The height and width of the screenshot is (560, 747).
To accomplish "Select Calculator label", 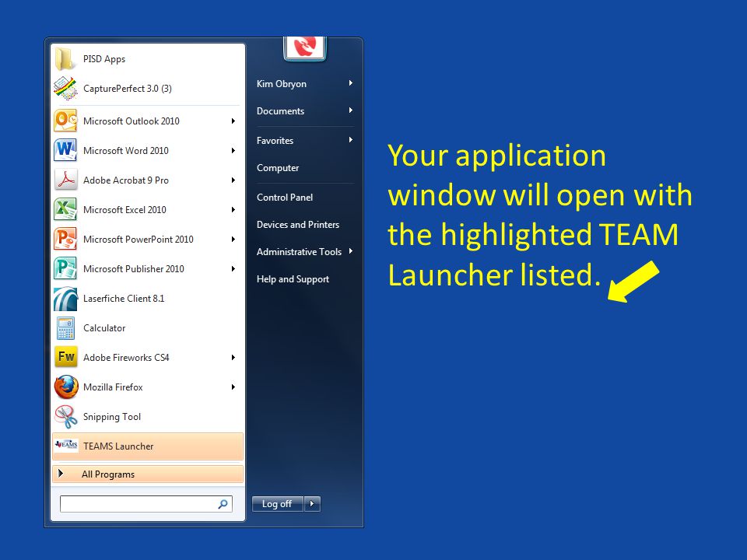I will pyautogui.click(x=103, y=328).
